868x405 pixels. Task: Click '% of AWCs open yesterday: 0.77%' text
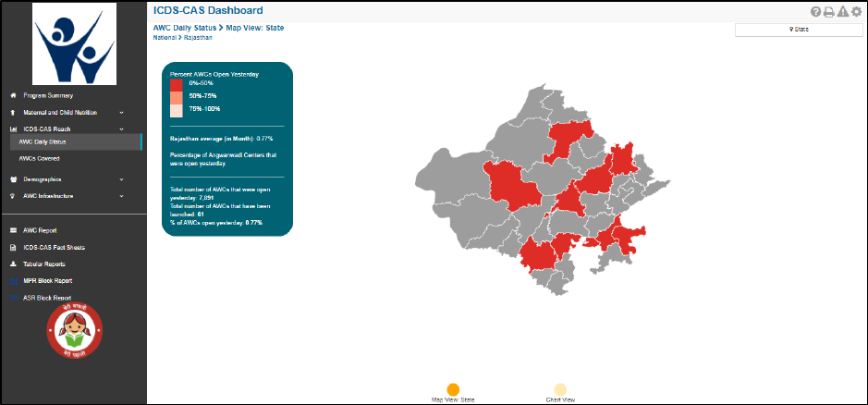click(216, 222)
